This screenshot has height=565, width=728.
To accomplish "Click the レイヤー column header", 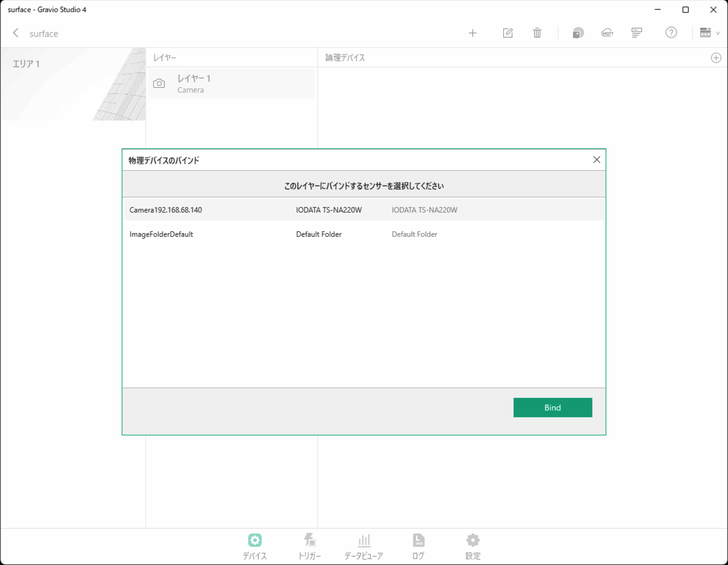I will click(164, 58).
